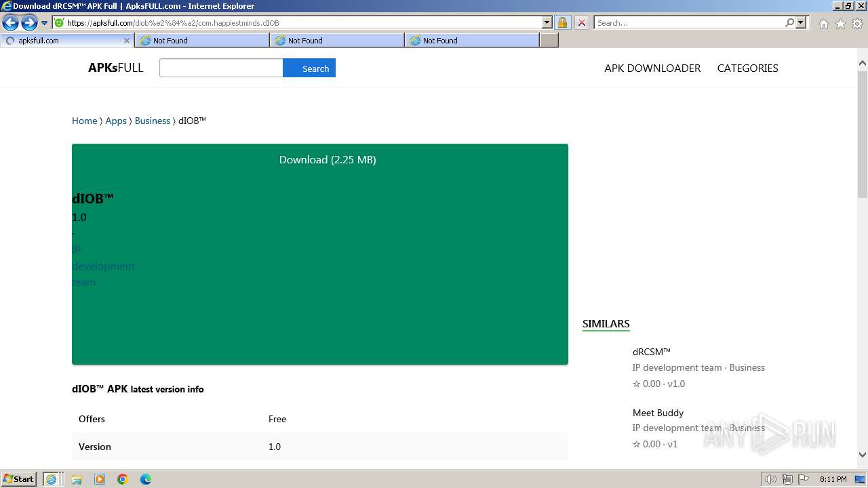Go to Home breadcrumb link

click(84, 121)
